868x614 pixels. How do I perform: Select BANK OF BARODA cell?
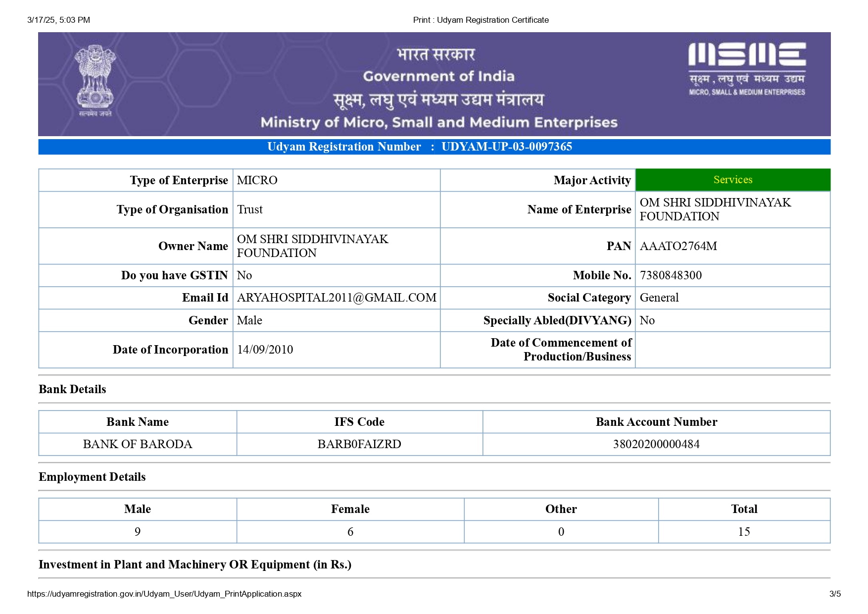pos(138,444)
